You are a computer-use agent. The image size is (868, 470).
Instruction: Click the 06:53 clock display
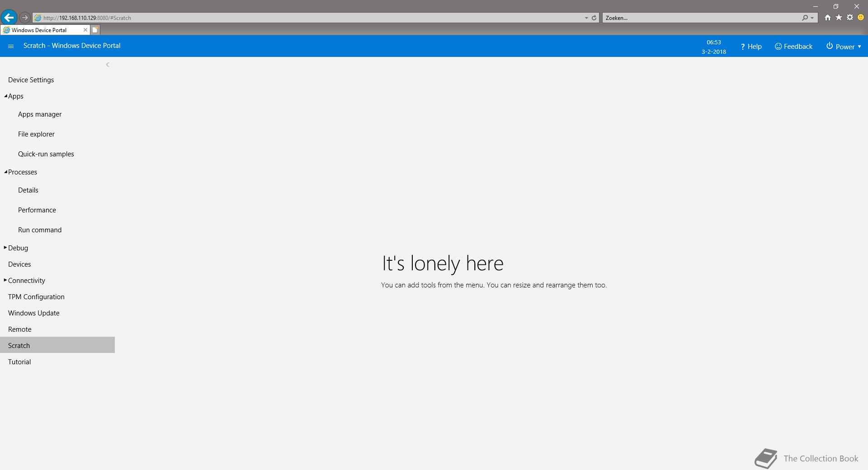pos(714,42)
